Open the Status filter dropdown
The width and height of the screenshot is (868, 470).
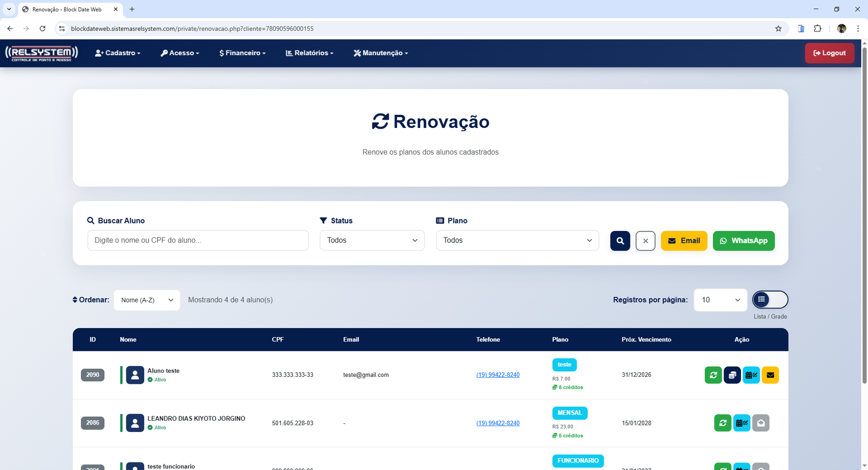(372, 241)
